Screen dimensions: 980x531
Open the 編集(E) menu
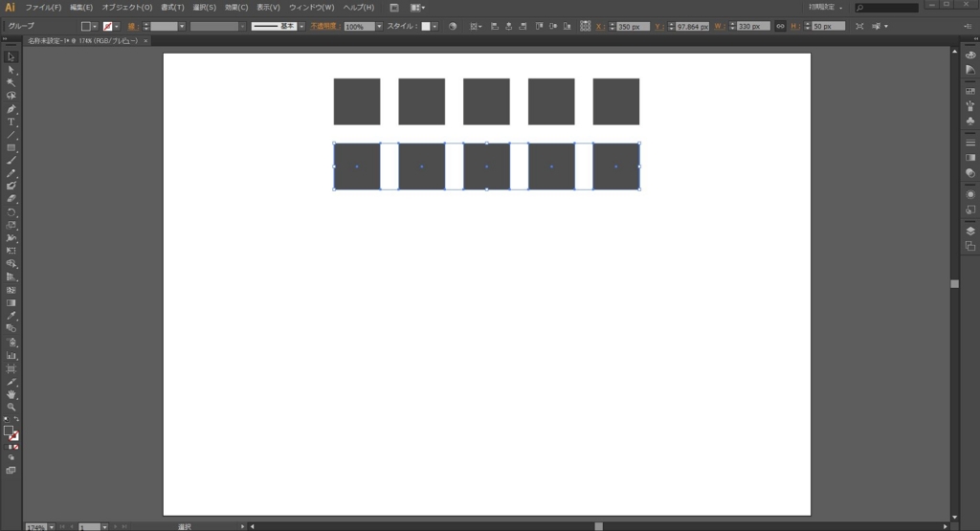[x=81, y=8]
